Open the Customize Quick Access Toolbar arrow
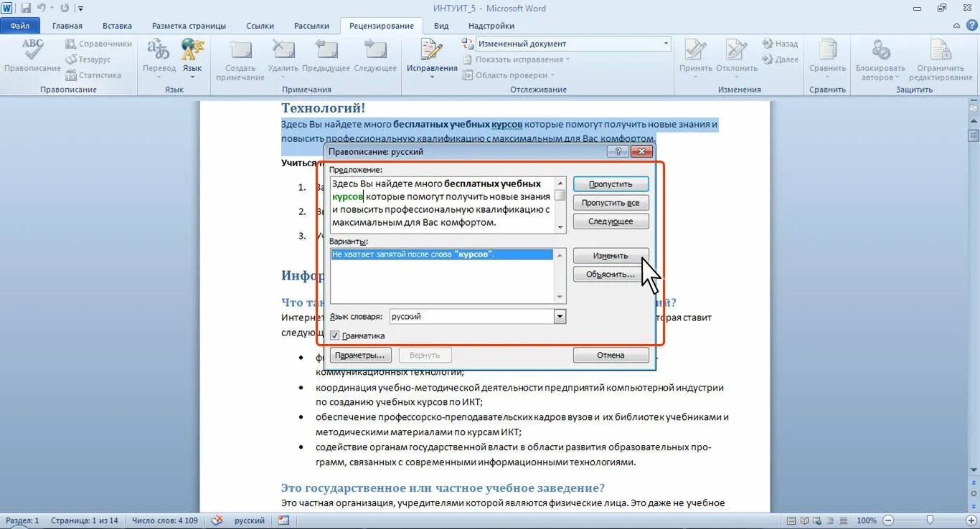The image size is (980, 529). point(80,9)
